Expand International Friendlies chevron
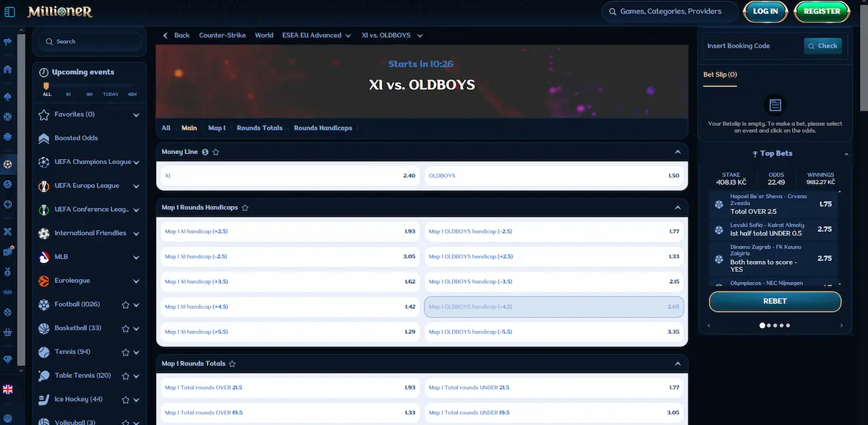 [136, 233]
